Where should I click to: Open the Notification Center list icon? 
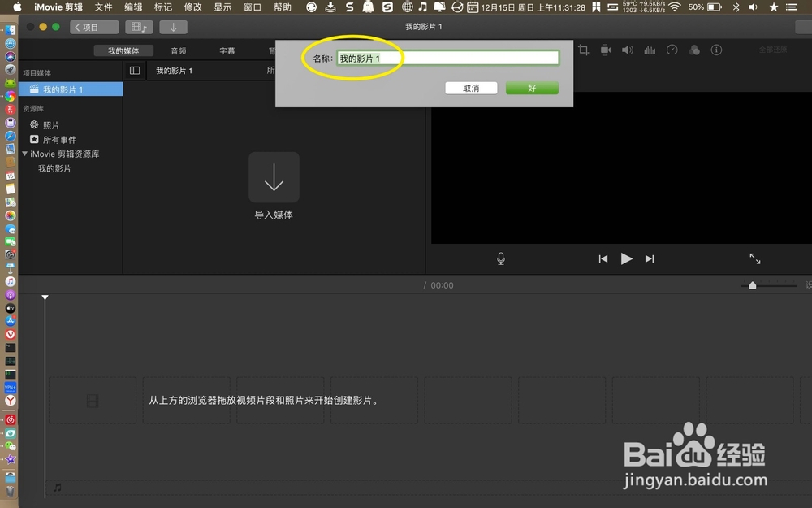click(x=791, y=7)
